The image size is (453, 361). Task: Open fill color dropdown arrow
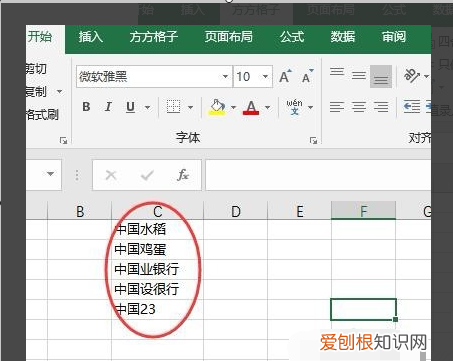coord(233,107)
